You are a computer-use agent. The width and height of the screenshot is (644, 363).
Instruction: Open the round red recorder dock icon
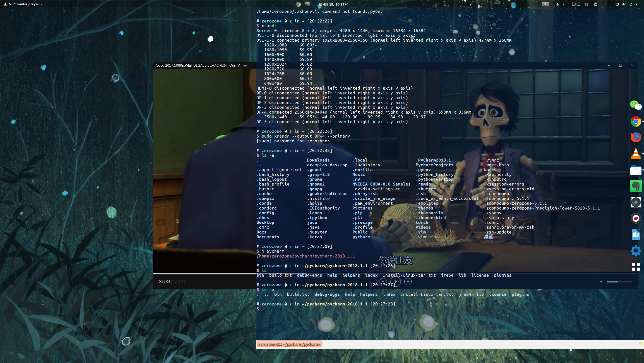(x=636, y=218)
